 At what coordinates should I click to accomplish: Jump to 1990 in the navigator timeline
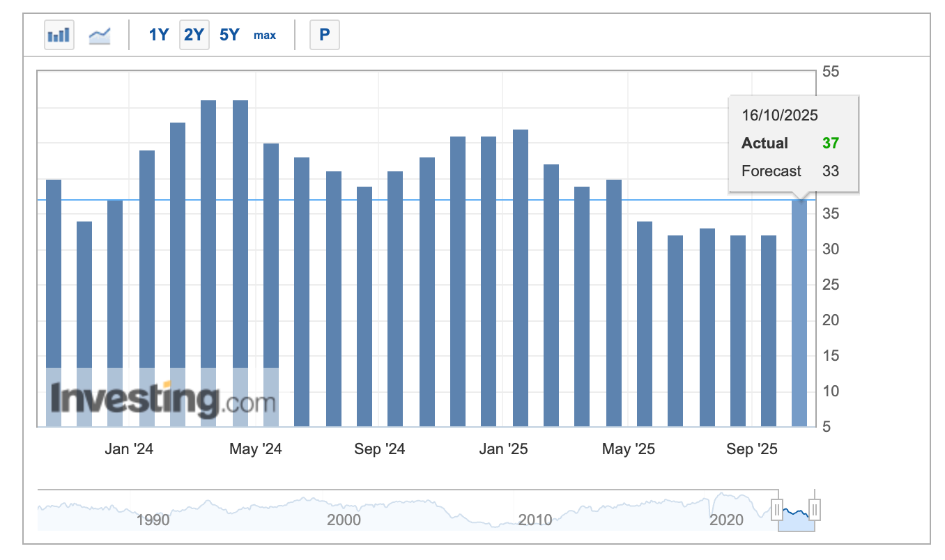[x=153, y=520]
